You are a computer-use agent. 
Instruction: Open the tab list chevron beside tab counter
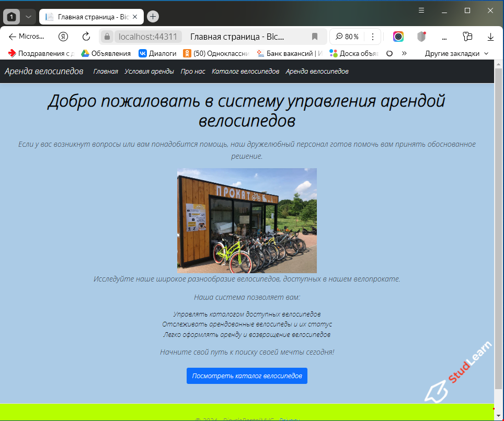tap(28, 16)
